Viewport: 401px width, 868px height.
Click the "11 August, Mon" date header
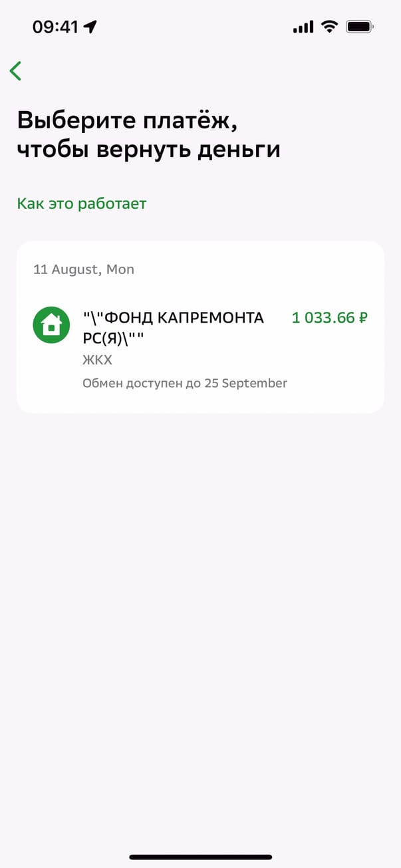[x=84, y=269]
